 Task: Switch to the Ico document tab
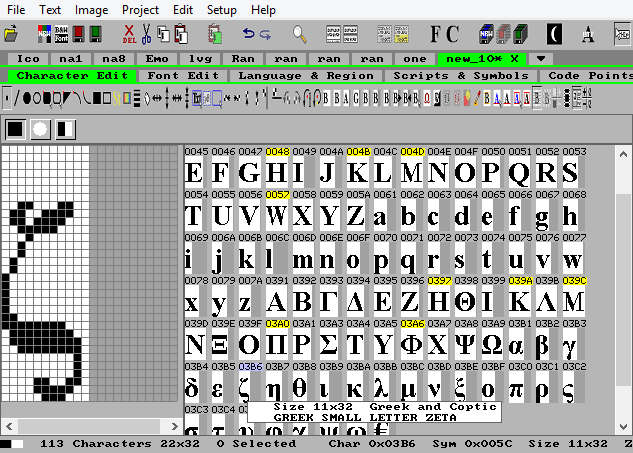click(28, 59)
